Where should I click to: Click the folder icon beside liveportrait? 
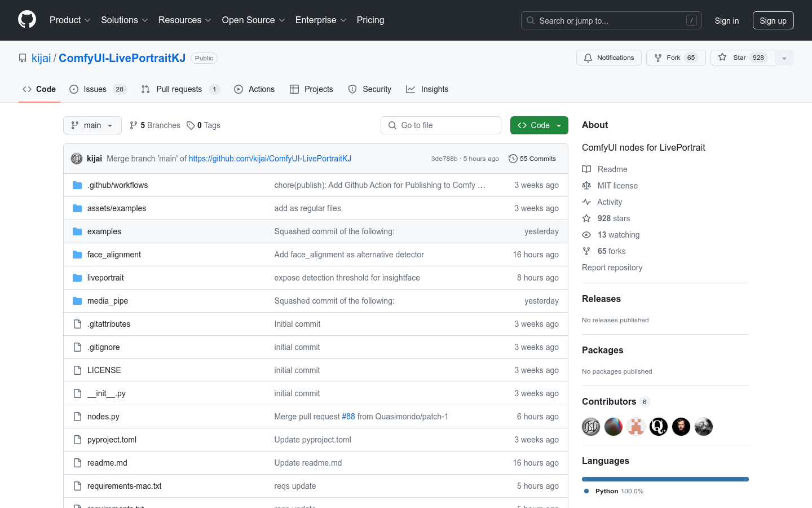tap(77, 278)
